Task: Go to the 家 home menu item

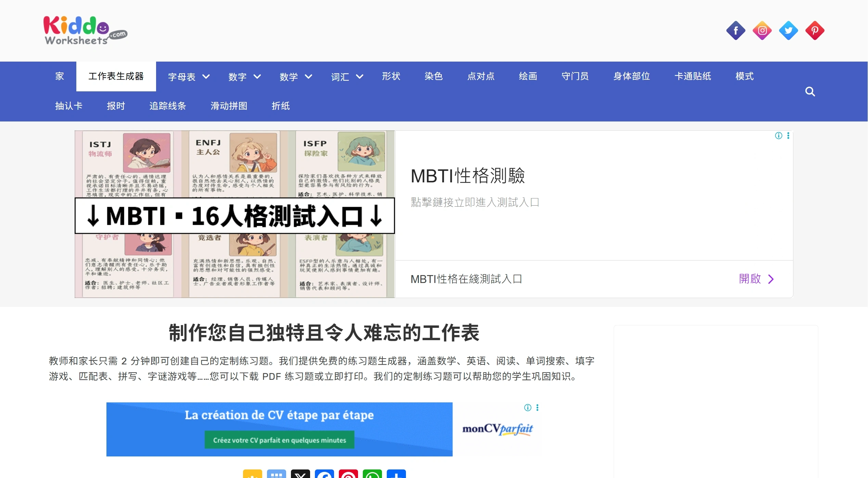Action: (x=60, y=76)
